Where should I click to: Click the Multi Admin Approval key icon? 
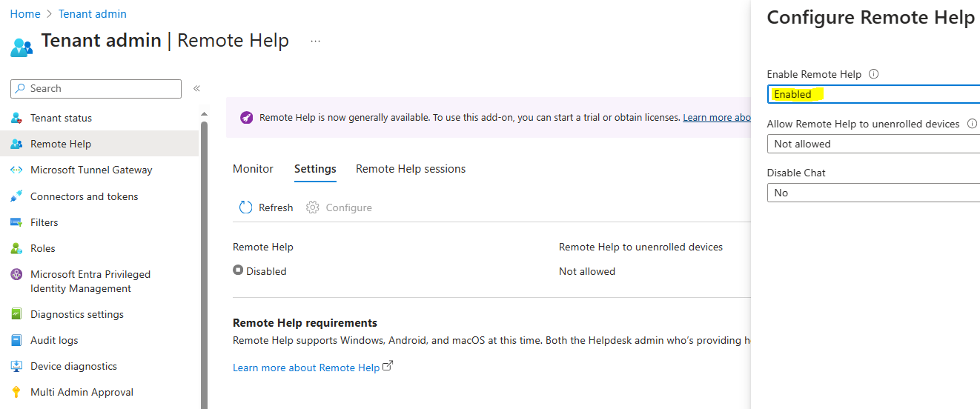point(16,392)
